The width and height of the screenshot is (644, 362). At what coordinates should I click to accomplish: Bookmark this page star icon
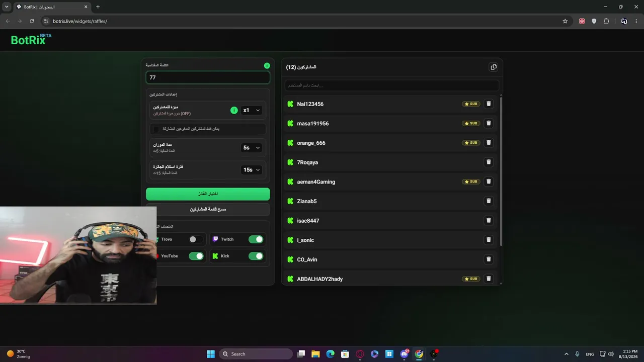565,21
